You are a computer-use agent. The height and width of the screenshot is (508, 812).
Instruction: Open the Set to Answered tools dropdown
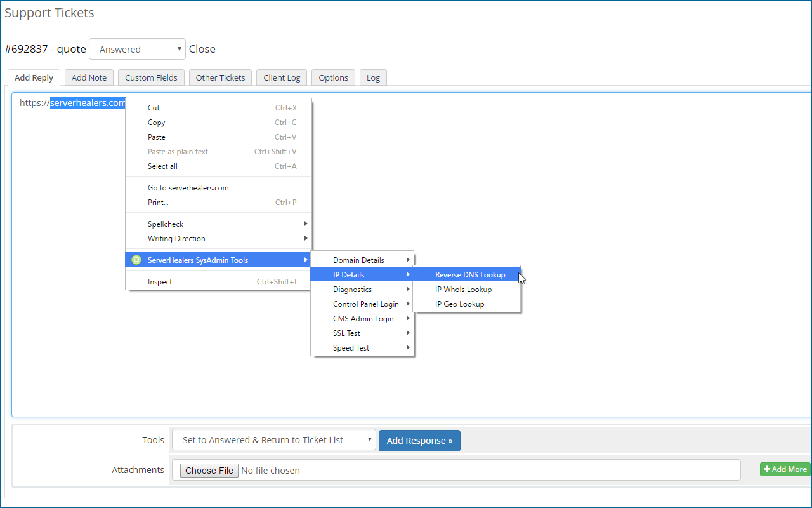[274, 440]
